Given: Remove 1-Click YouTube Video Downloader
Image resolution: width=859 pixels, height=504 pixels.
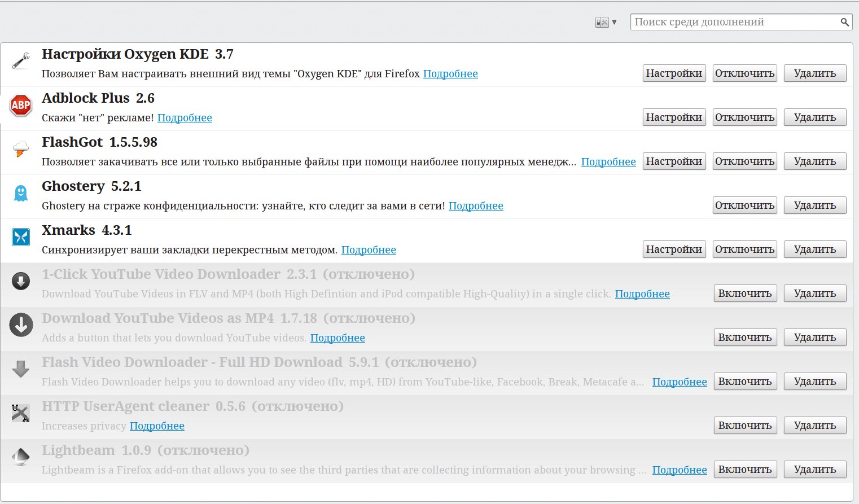Looking at the screenshot, I should point(815,293).
